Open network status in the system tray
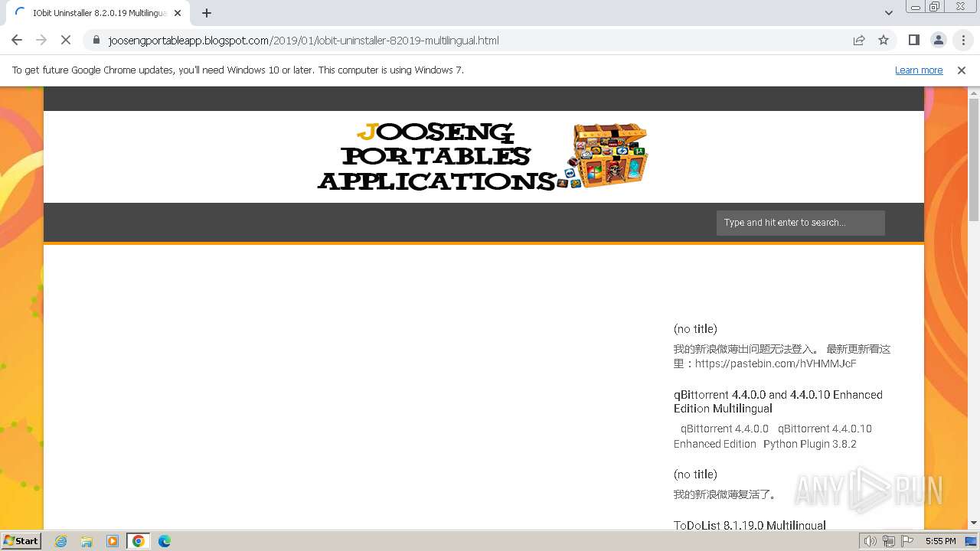The width and height of the screenshot is (980, 551). [x=889, y=541]
